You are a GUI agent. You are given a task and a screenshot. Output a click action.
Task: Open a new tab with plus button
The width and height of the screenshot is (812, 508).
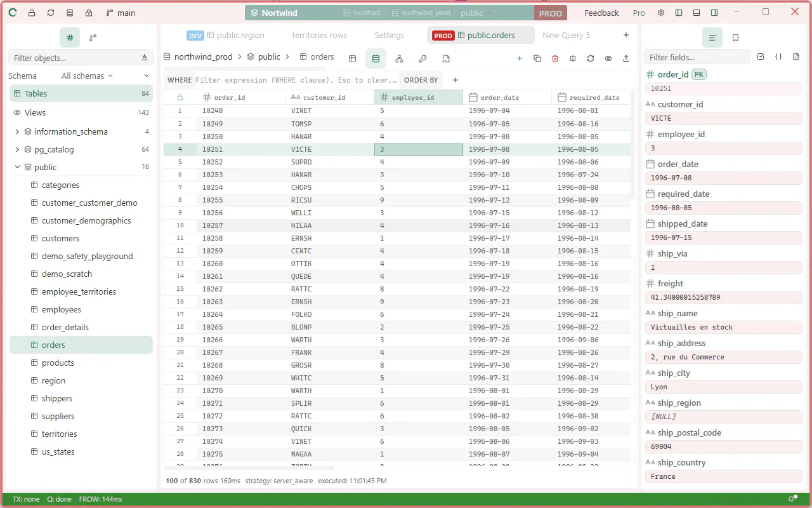click(626, 36)
